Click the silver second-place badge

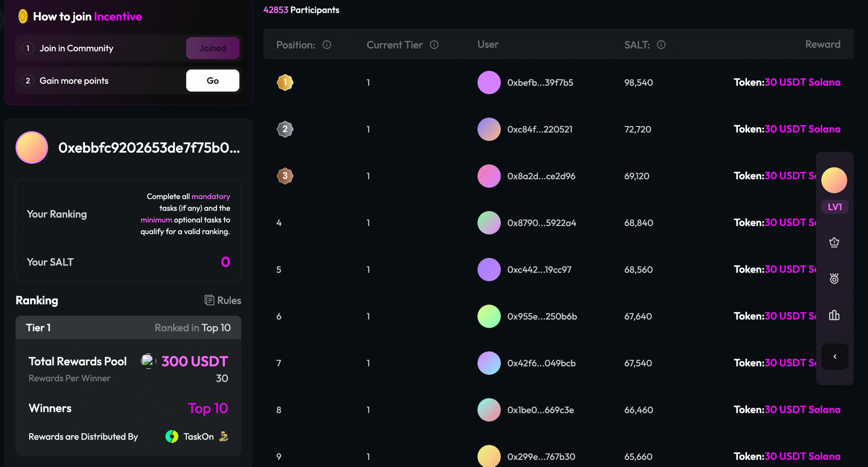pos(285,129)
